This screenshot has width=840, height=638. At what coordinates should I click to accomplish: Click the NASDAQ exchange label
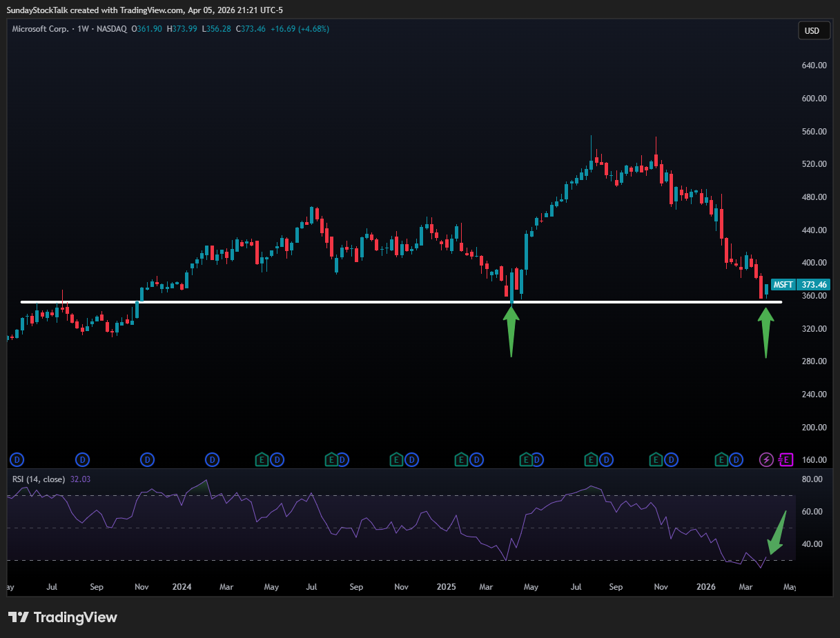[x=112, y=29]
